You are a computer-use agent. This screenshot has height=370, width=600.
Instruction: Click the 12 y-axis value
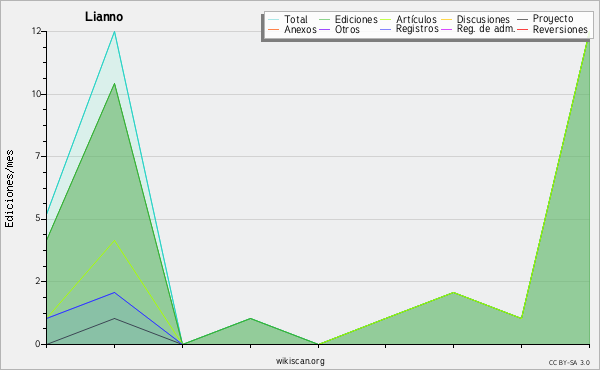[x=36, y=31]
